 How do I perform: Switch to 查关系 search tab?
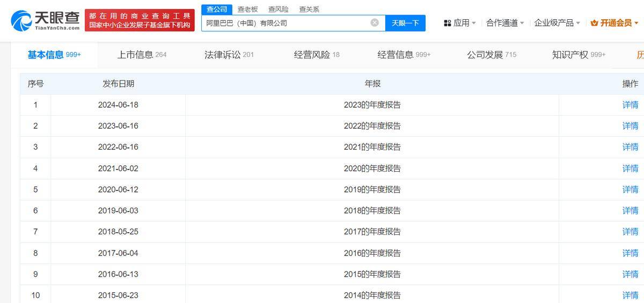(x=309, y=9)
